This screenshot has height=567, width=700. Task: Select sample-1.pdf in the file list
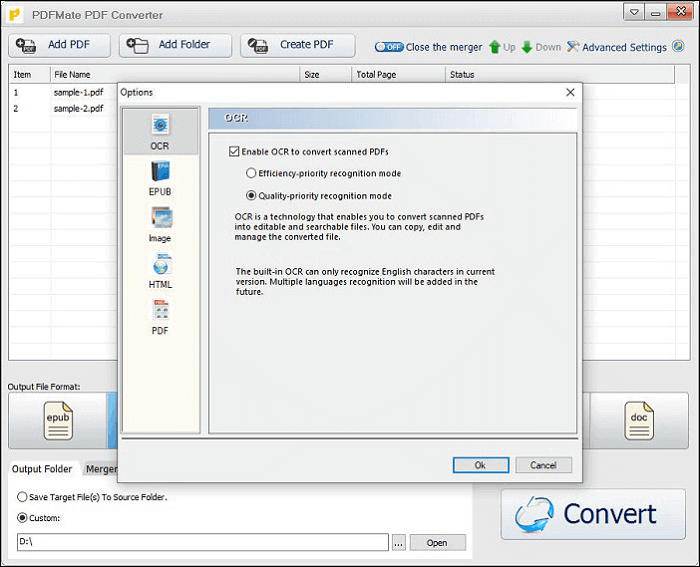click(x=79, y=92)
